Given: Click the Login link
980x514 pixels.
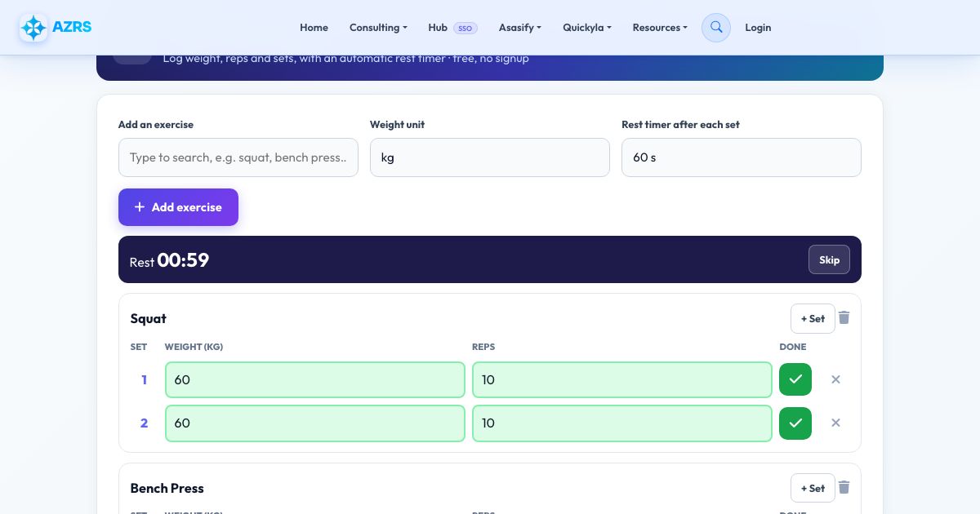Looking at the screenshot, I should (758, 28).
